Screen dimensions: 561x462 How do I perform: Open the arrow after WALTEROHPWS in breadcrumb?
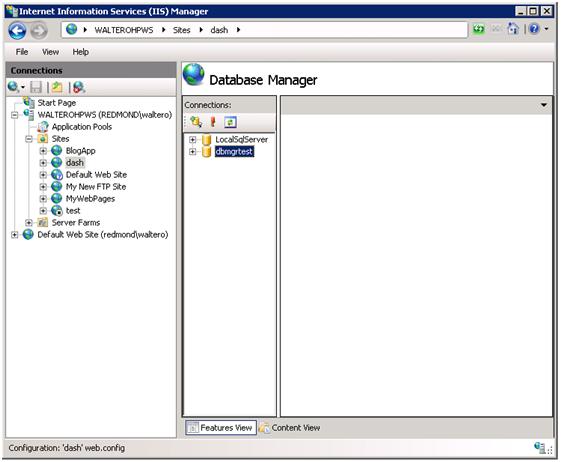[x=164, y=30]
